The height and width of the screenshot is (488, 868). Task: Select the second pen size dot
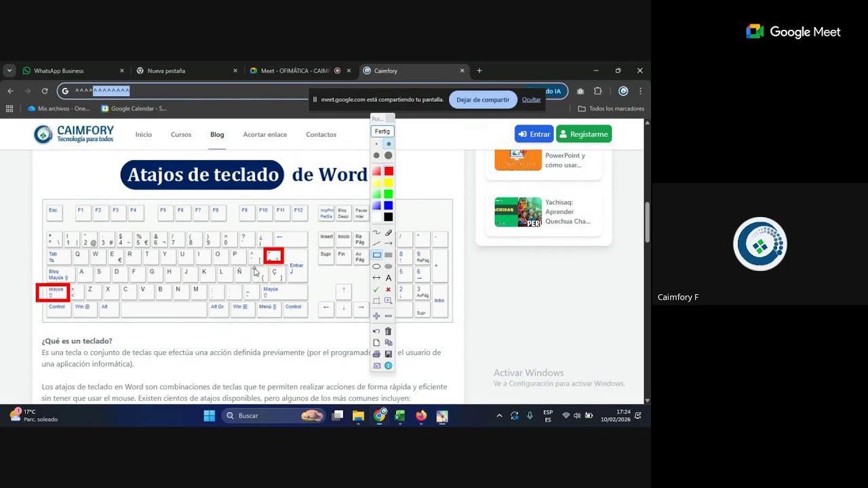point(389,144)
